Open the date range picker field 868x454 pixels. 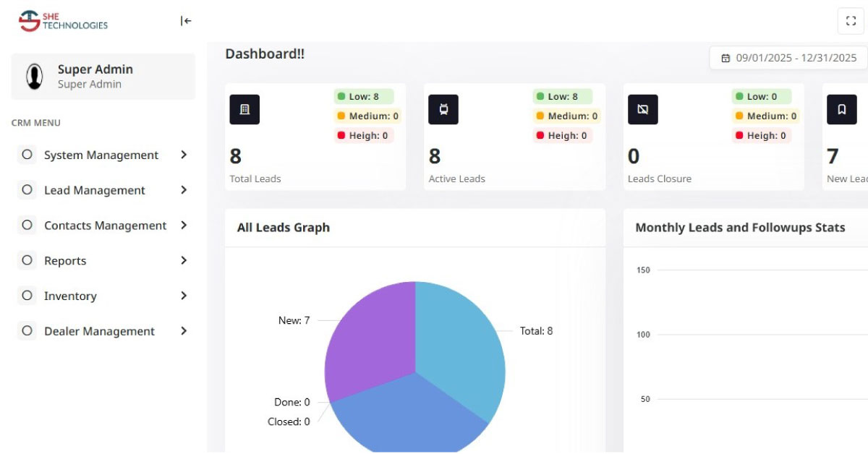pos(788,58)
